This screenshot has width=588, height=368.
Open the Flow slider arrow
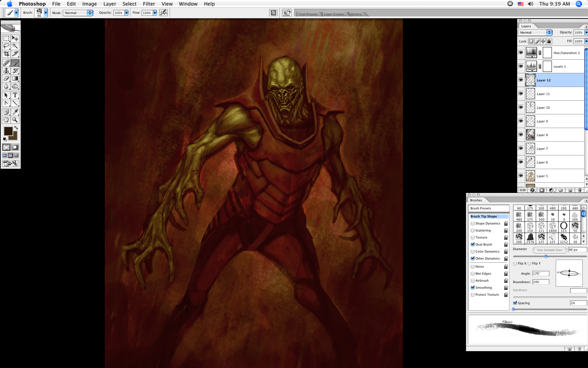(155, 13)
